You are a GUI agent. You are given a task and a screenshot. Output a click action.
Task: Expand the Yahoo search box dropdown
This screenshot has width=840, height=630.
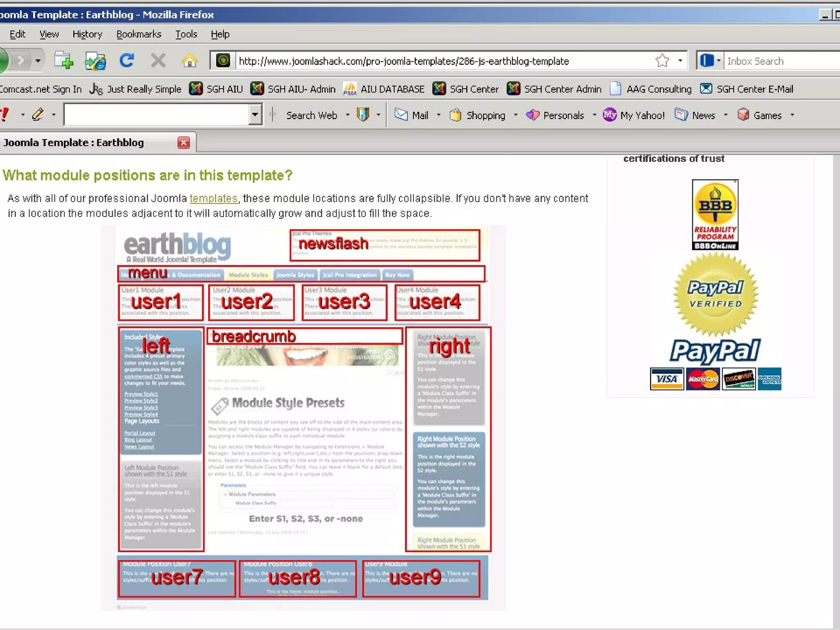[x=255, y=114]
